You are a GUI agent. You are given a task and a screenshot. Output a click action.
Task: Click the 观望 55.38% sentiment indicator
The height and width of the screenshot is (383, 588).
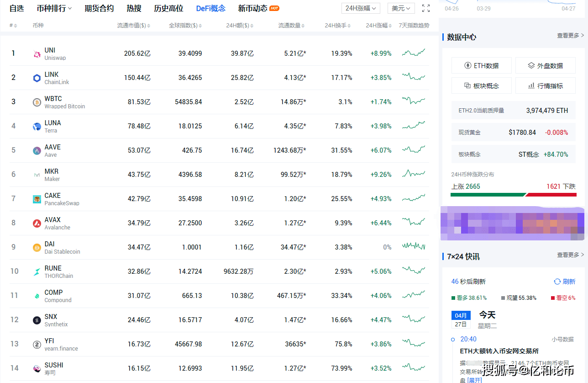point(519,298)
